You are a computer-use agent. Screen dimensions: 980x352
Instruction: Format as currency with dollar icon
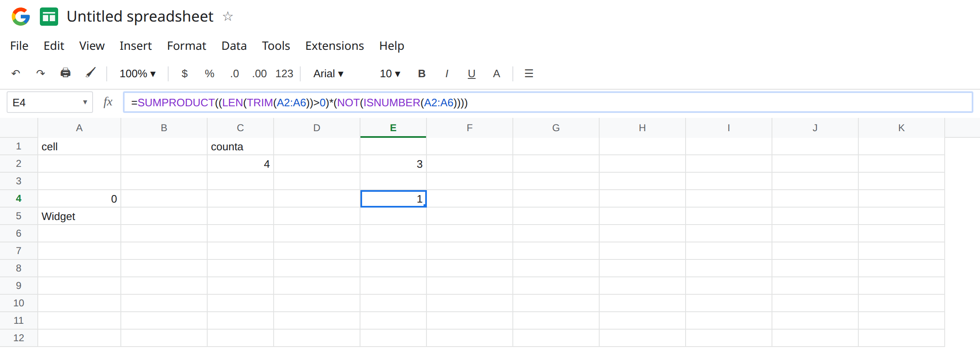point(185,73)
